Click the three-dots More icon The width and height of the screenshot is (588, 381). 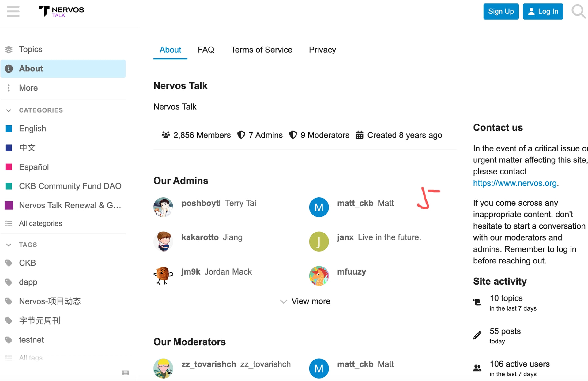pyautogui.click(x=9, y=88)
